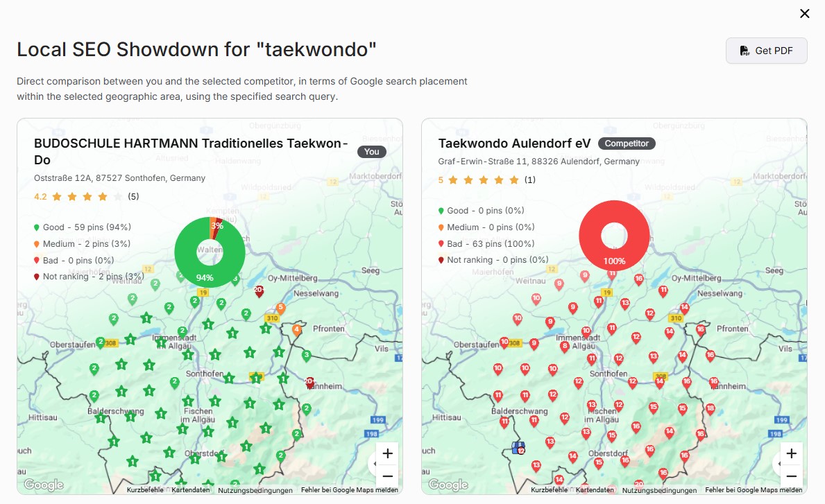Viewport: 825px width, 504px height.
Task: Click "Fehler bei Google Maps melden" on competitor map
Action: pos(754,490)
